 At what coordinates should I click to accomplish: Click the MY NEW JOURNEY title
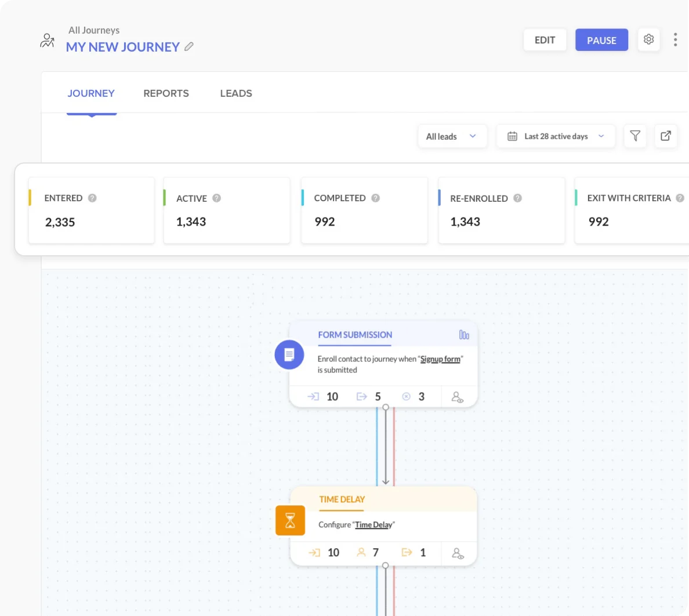click(123, 47)
